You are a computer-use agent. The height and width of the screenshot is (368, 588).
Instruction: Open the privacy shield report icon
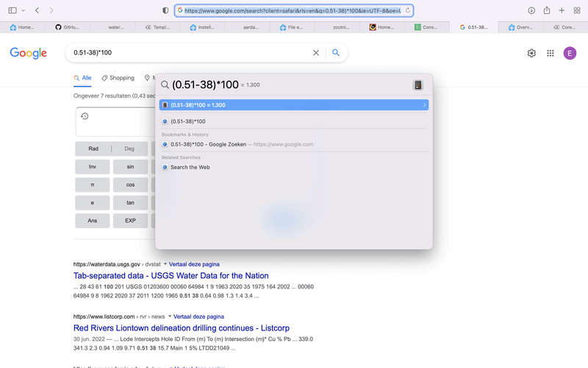[x=165, y=10]
